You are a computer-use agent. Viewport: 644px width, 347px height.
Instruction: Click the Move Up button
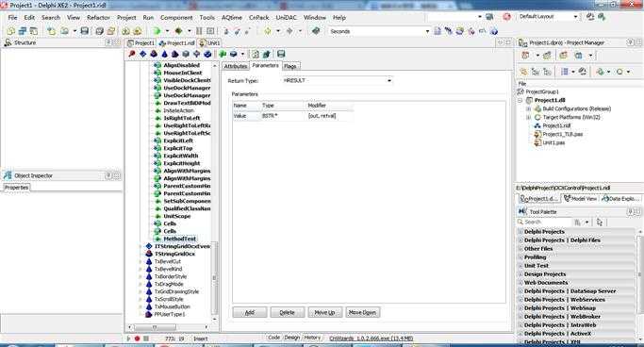324,312
